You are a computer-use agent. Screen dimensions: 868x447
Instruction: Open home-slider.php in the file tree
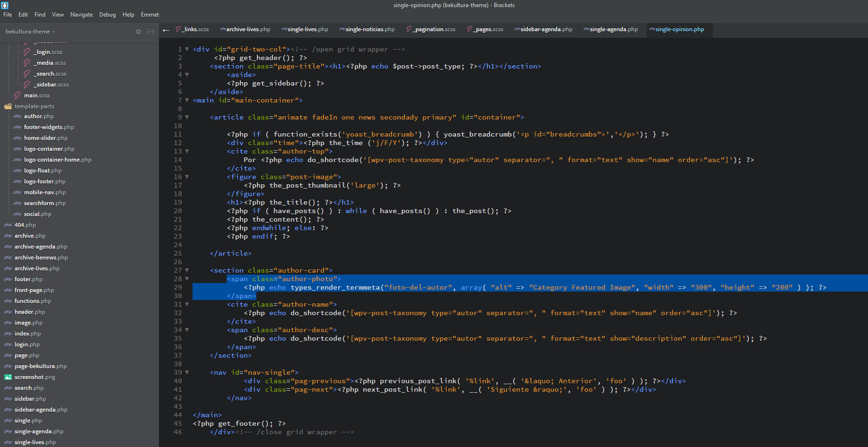46,138
